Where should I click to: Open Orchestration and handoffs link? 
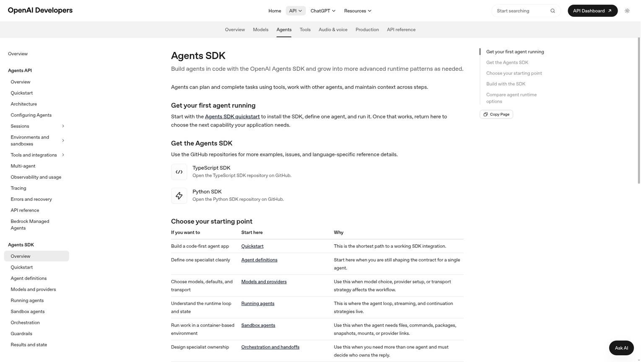(270, 347)
